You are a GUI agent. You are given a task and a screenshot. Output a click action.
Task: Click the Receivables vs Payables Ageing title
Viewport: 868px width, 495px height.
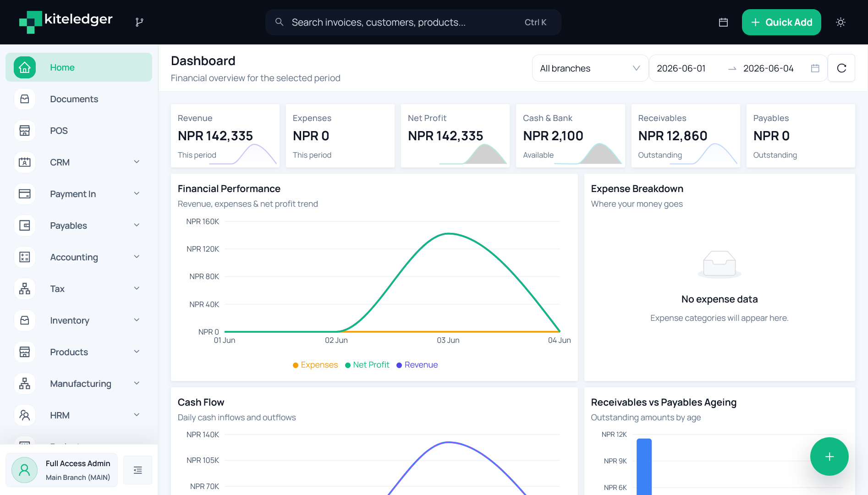click(x=664, y=402)
